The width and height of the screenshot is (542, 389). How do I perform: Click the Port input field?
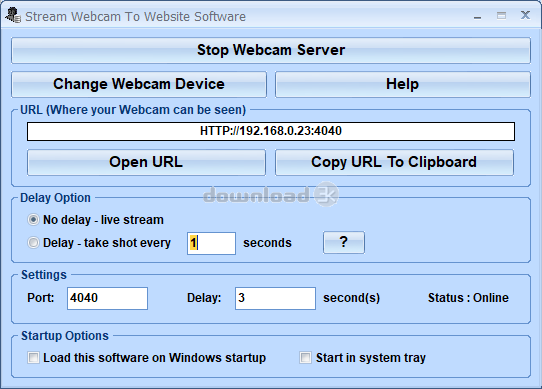click(107, 298)
